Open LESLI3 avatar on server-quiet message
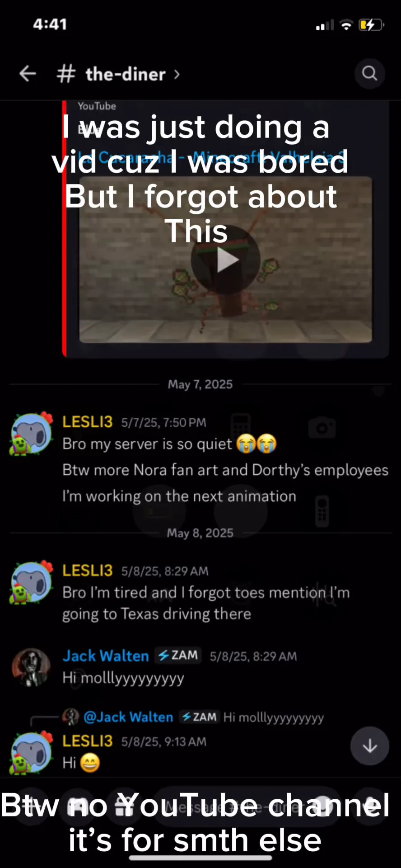 tap(32, 434)
